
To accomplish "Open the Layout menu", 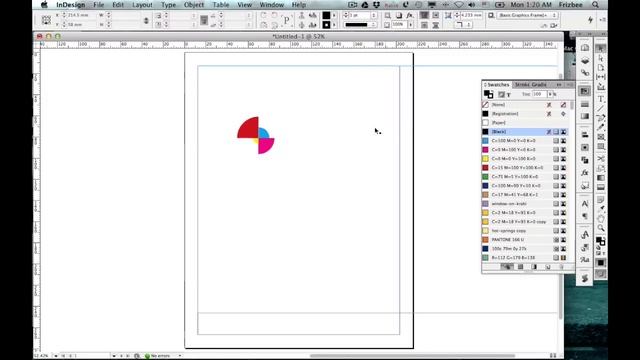I will coord(142,5).
